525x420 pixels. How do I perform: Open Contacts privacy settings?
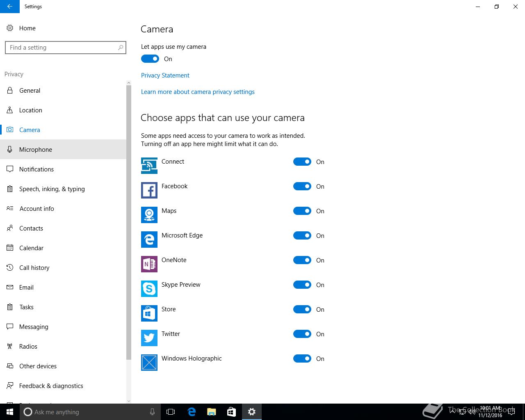[63, 228]
